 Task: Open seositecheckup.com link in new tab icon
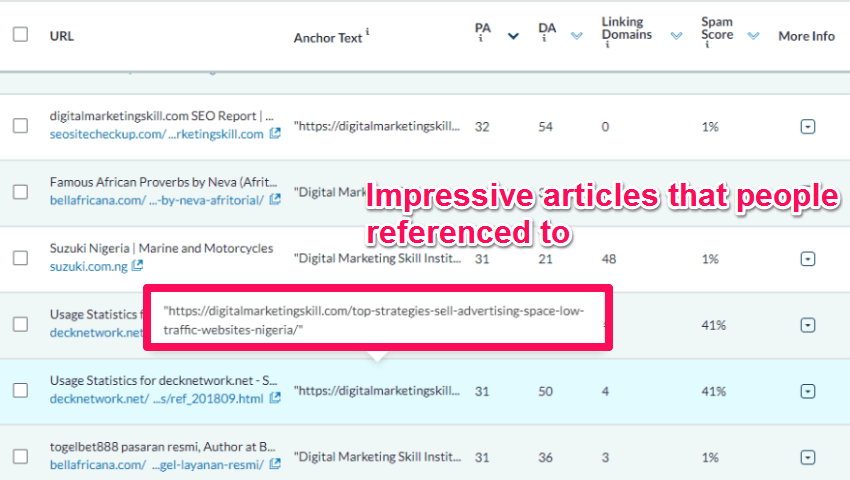coord(275,133)
